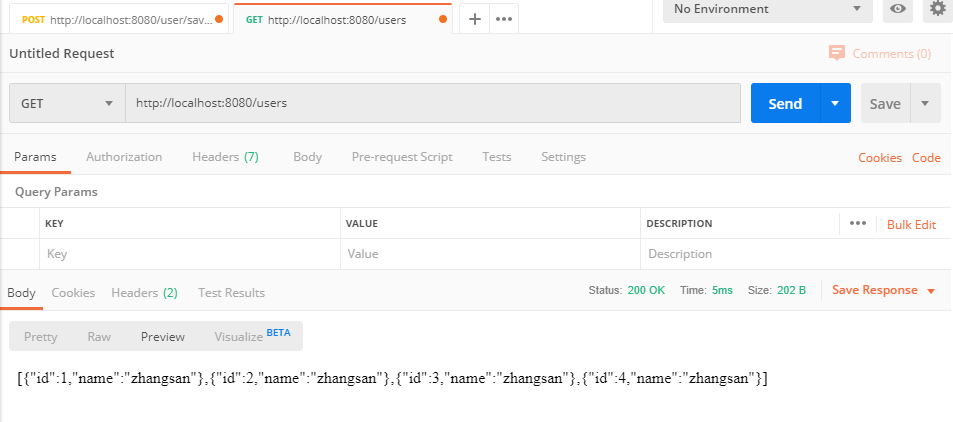Expand the Send button arrow options
Screen dimensions: 953x422
click(835, 103)
